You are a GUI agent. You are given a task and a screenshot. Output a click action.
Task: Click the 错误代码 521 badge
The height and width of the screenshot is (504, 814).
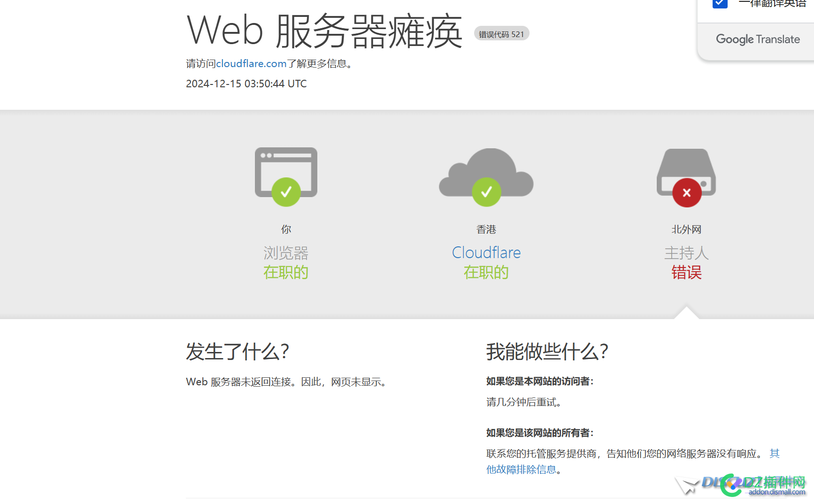tap(501, 34)
